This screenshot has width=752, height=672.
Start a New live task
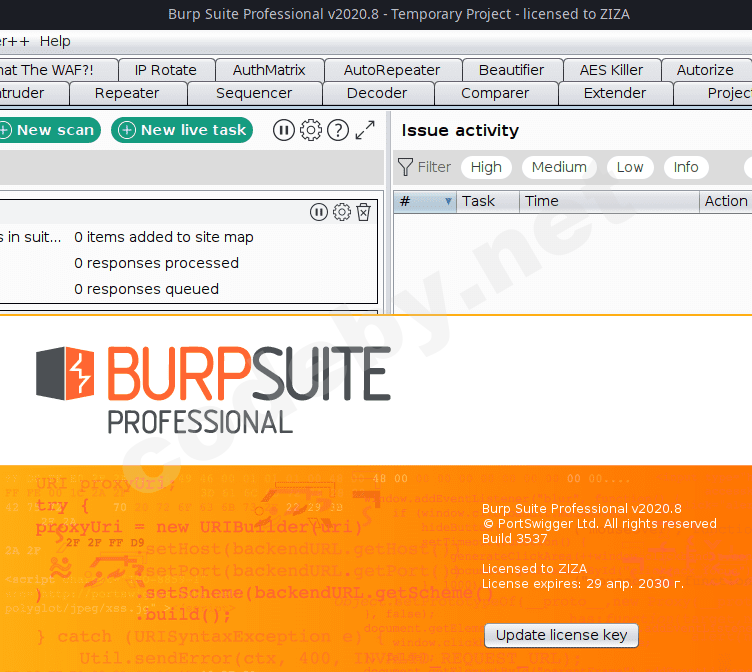[182, 130]
